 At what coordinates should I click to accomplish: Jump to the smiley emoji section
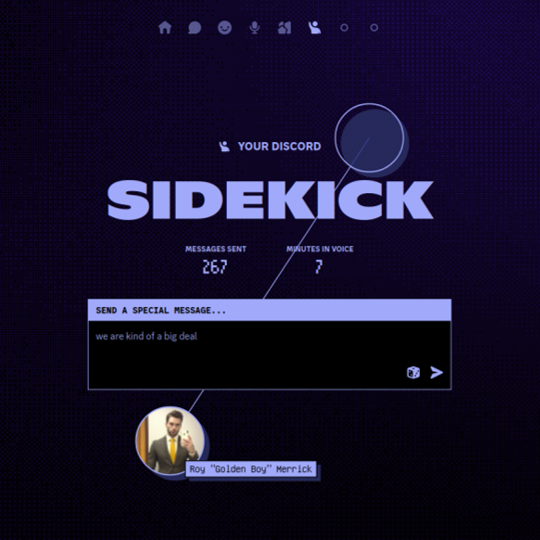point(225,28)
